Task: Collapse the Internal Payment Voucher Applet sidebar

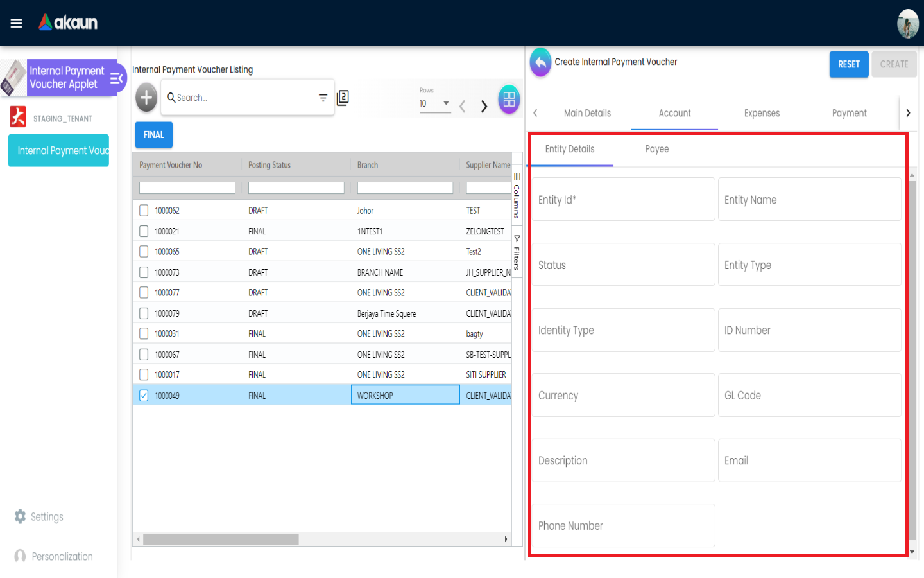Action: (116, 78)
